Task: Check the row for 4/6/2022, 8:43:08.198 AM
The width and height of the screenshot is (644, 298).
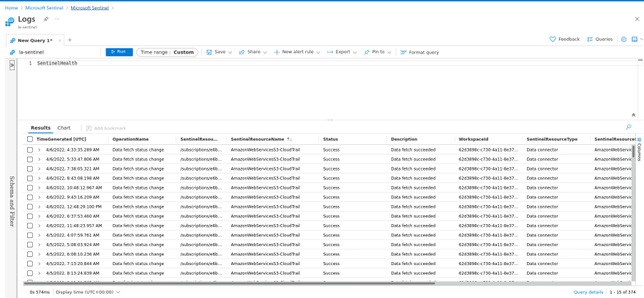Action: tap(29, 178)
